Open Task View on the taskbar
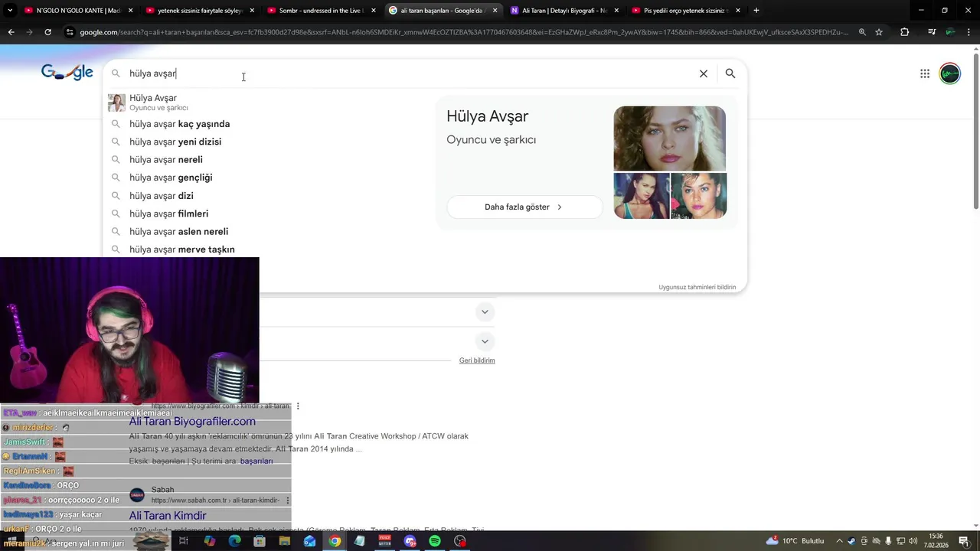Image resolution: width=980 pixels, height=551 pixels. pyautogui.click(x=184, y=541)
